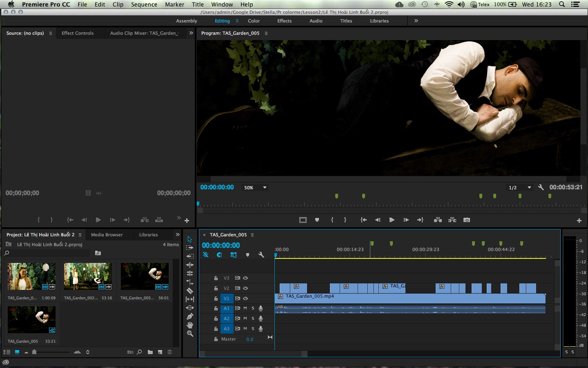Select TAS_Garden_002 clip thumbnail
588x368 pixels.
tap(88, 277)
